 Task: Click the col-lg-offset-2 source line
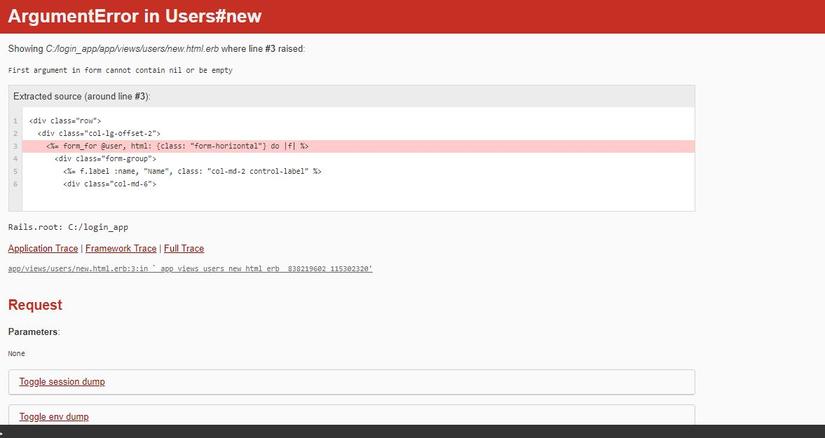pyautogui.click(x=99, y=134)
